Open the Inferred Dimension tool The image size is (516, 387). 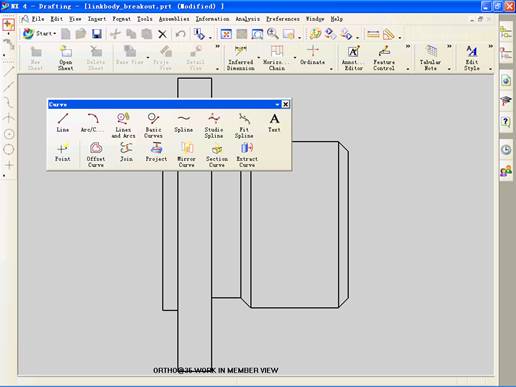tap(240, 58)
